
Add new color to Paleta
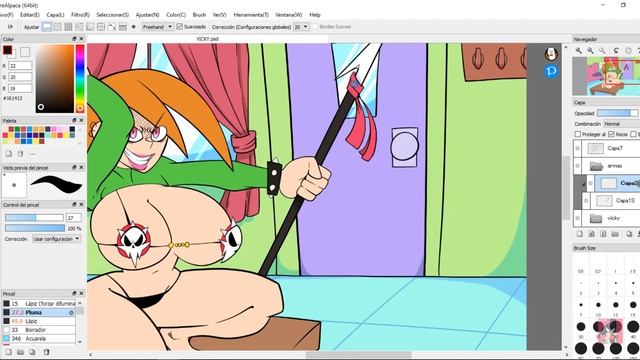click(x=9, y=154)
